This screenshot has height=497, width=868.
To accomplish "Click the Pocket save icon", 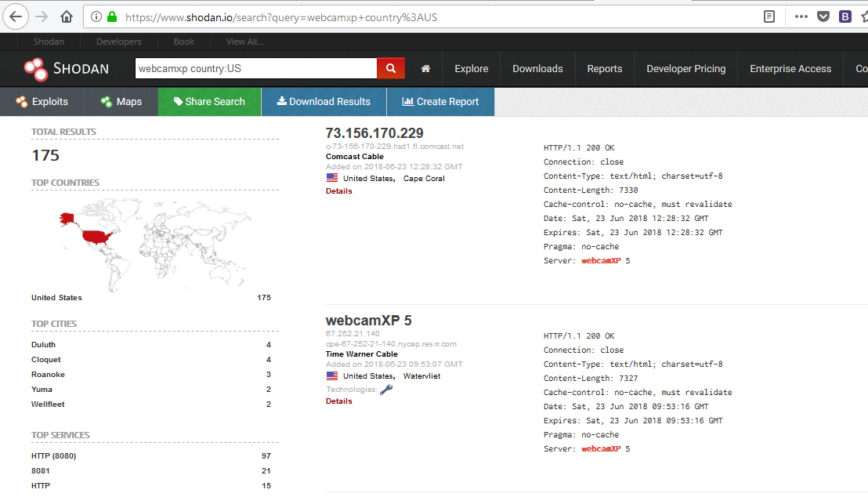I will pyautogui.click(x=823, y=16).
